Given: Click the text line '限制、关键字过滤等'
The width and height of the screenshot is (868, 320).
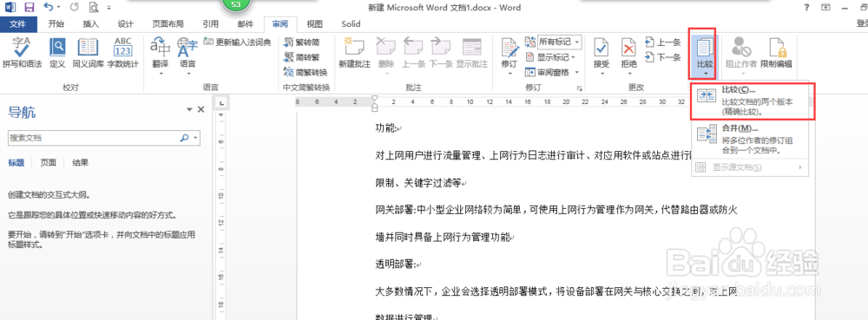Looking at the screenshot, I should pyautogui.click(x=418, y=182).
